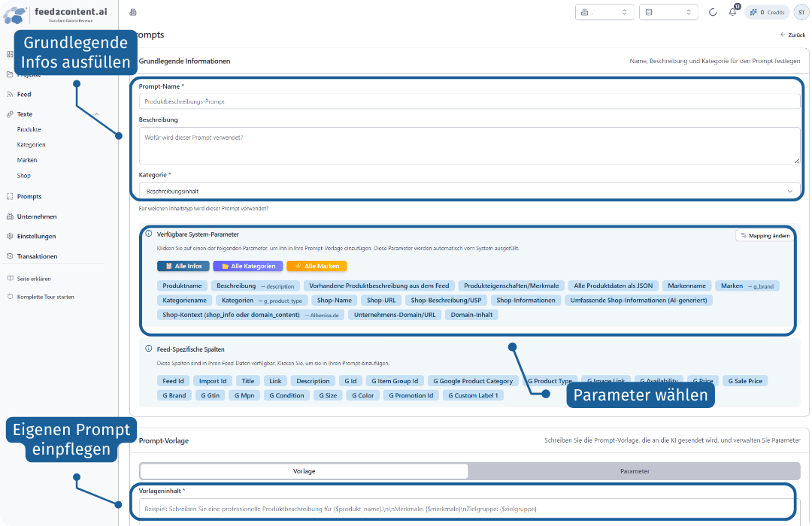Screen dimensions: 812x526
Task: Click the Unternehmen building icon
Action: [x=10, y=216]
